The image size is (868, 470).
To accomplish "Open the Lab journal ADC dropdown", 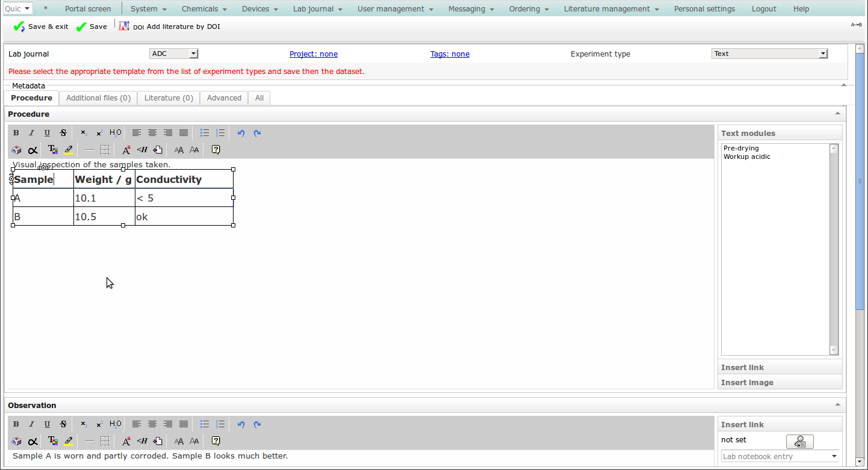I will tap(173, 54).
